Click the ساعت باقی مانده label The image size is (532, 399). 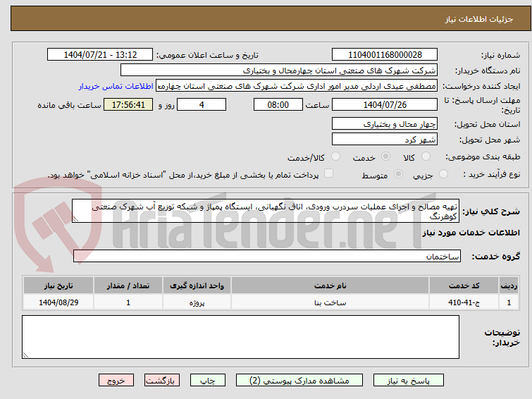coord(69,105)
